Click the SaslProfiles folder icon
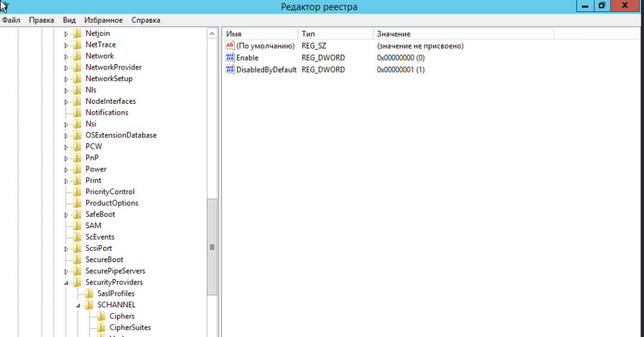 point(89,294)
